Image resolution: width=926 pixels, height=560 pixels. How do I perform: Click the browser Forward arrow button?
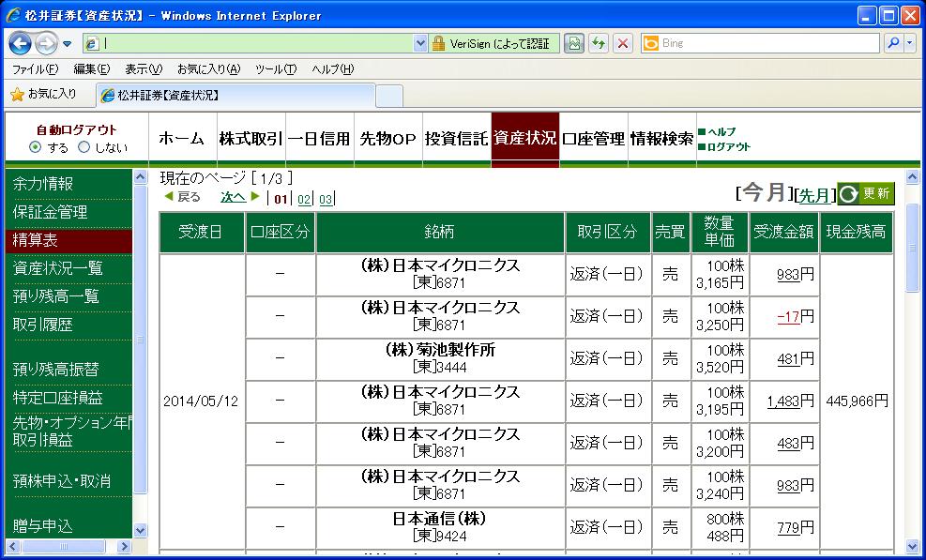[x=46, y=43]
